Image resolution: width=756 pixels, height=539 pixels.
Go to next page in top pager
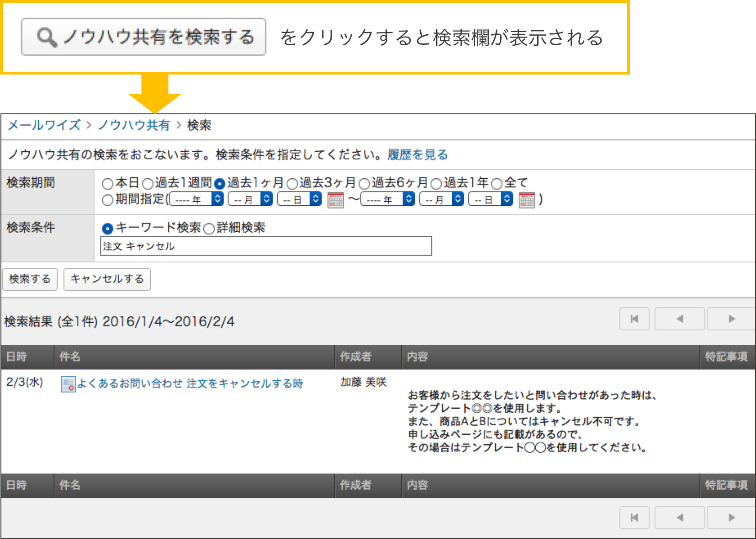coord(731,319)
